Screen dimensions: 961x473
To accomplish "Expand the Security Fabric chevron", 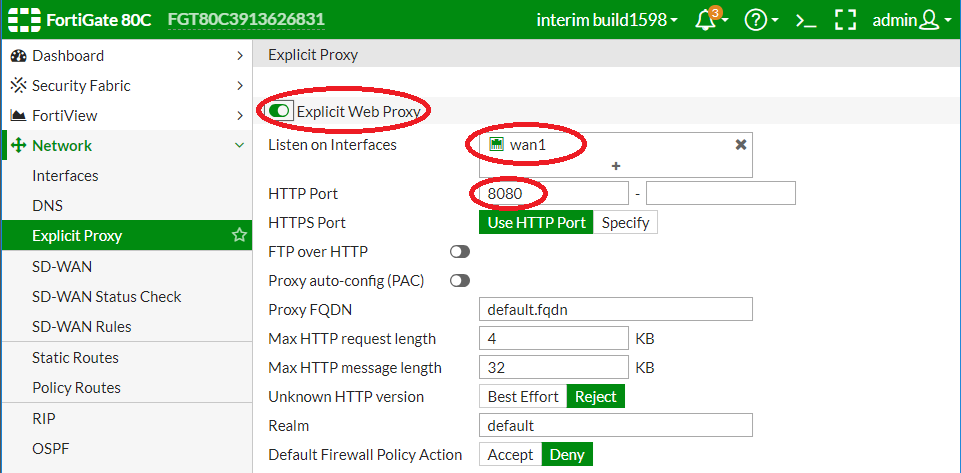I will pos(240,86).
